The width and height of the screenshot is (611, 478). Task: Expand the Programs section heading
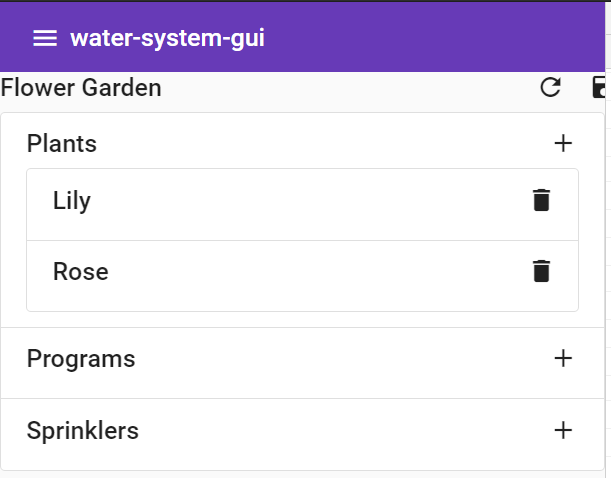coord(81,358)
